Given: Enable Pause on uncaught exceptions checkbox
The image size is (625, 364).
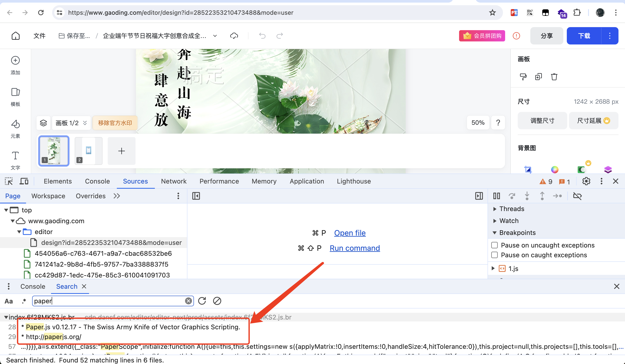Looking at the screenshot, I should pos(494,245).
